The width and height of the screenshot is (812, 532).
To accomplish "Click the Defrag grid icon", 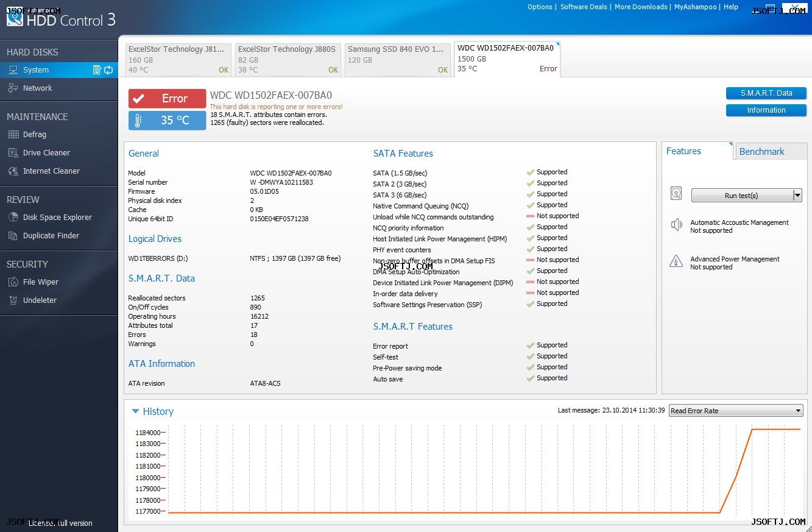I will pos(13,135).
